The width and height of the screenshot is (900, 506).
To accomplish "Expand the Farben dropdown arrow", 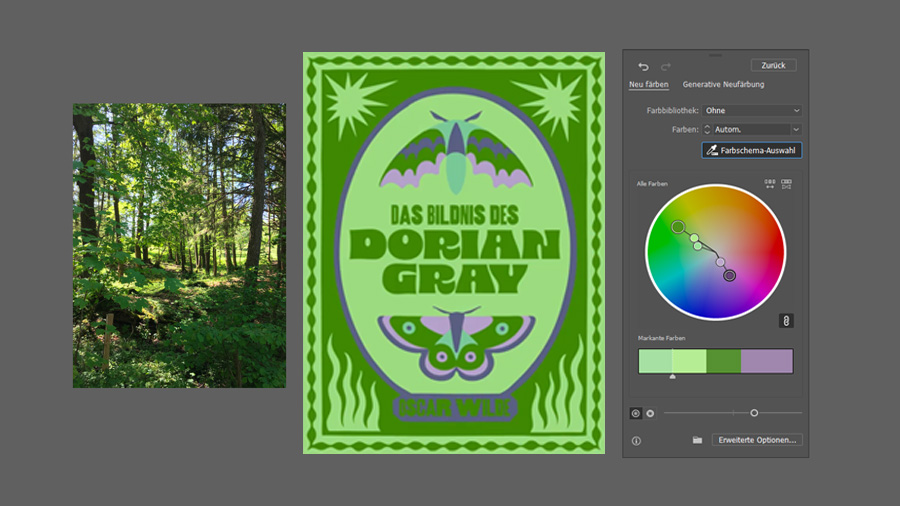I will pyautogui.click(x=796, y=130).
